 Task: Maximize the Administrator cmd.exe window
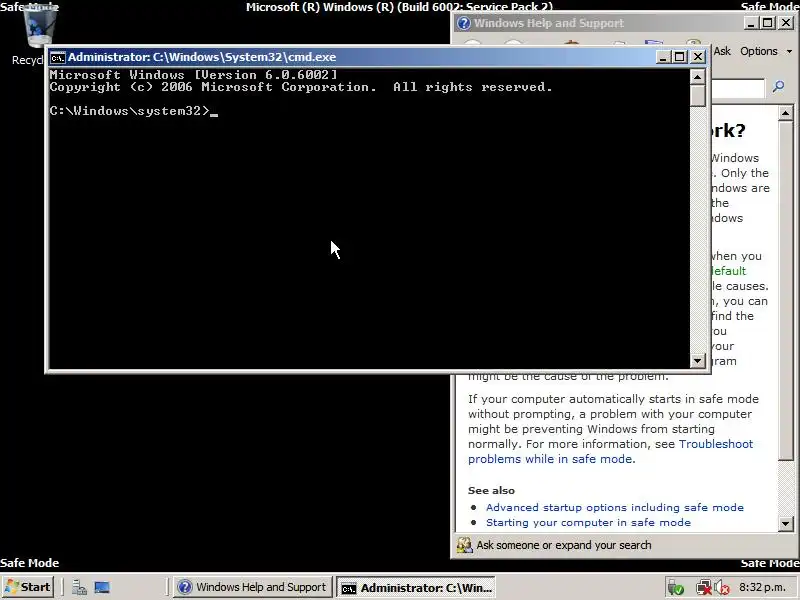pyautogui.click(x=680, y=57)
